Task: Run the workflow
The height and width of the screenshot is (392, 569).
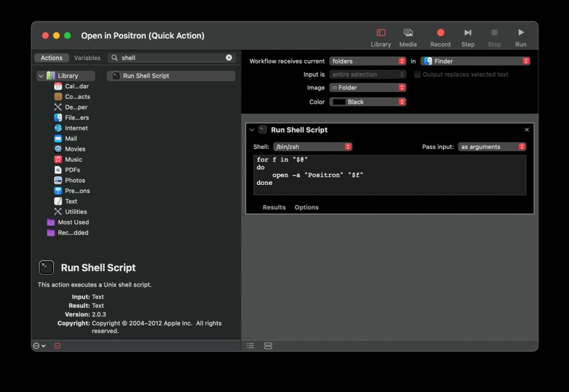Action: (521, 38)
